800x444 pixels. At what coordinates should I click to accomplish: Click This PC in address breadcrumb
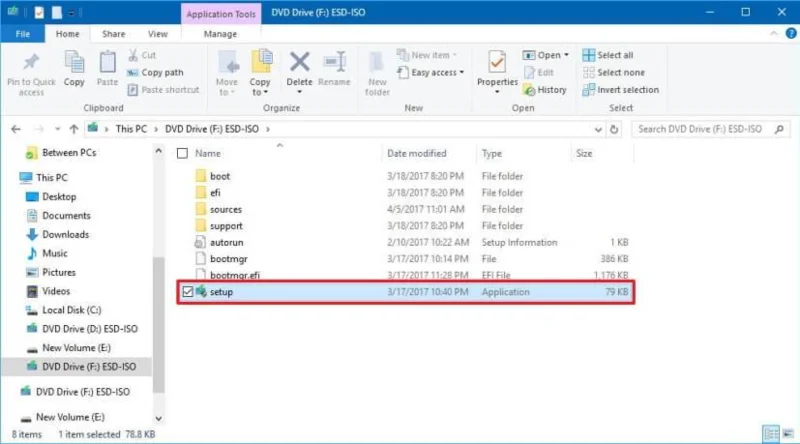pos(131,129)
